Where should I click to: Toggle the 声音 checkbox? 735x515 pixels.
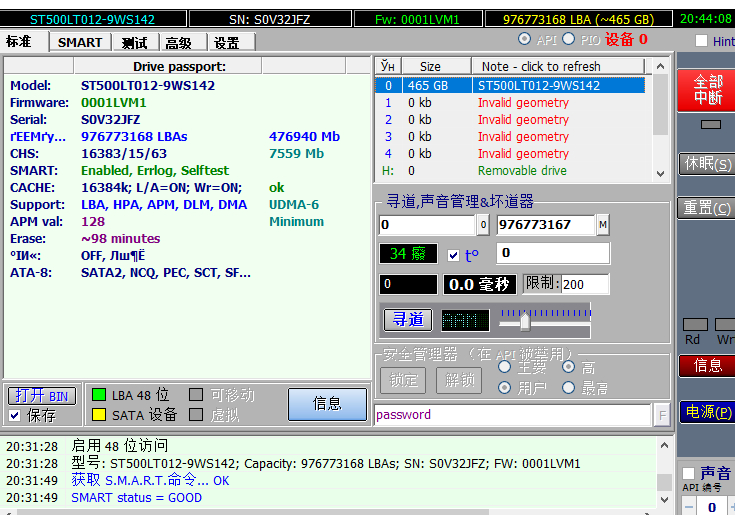point(689,473)
